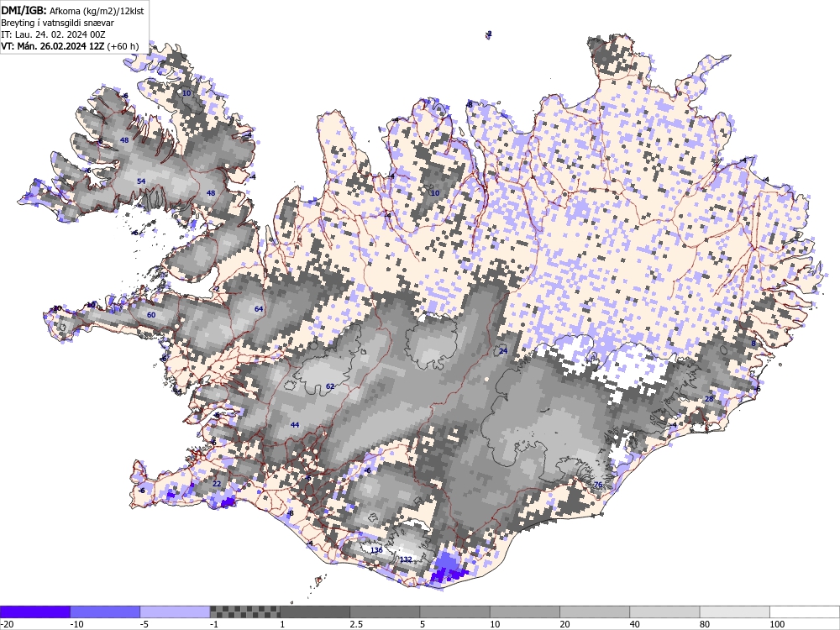Image resolution: width=840 pixels, height=630 pixels.
Task: Click the 'DMI/IGB: Afkoma (kg/m2)/12klst' title line
Action: (x=72, y=10)
